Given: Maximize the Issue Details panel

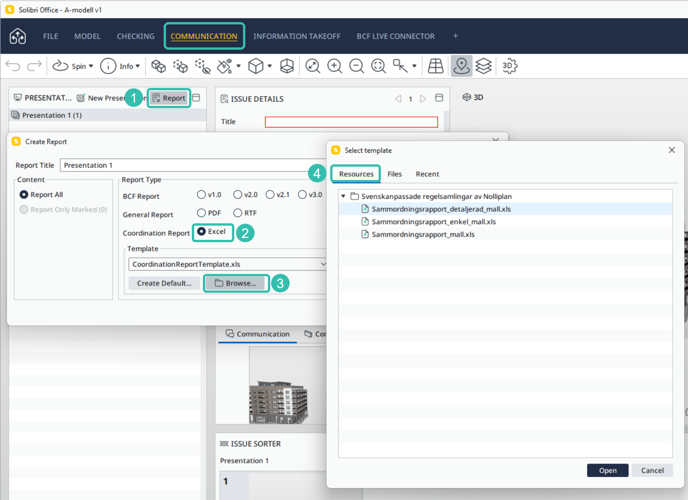Looking at the screenshot, I should 439,97.
